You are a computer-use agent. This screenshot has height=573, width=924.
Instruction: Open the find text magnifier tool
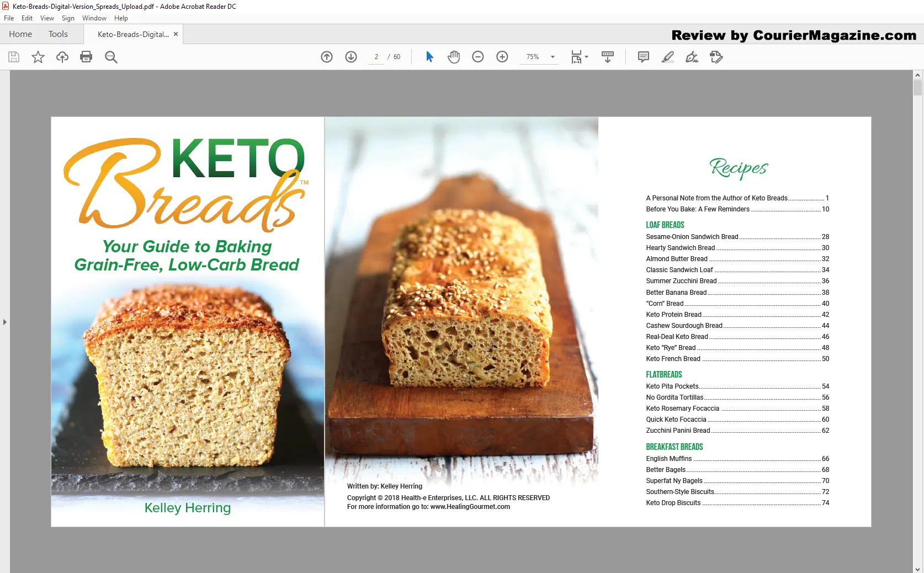pyautogui.click(x=111, y=57)
